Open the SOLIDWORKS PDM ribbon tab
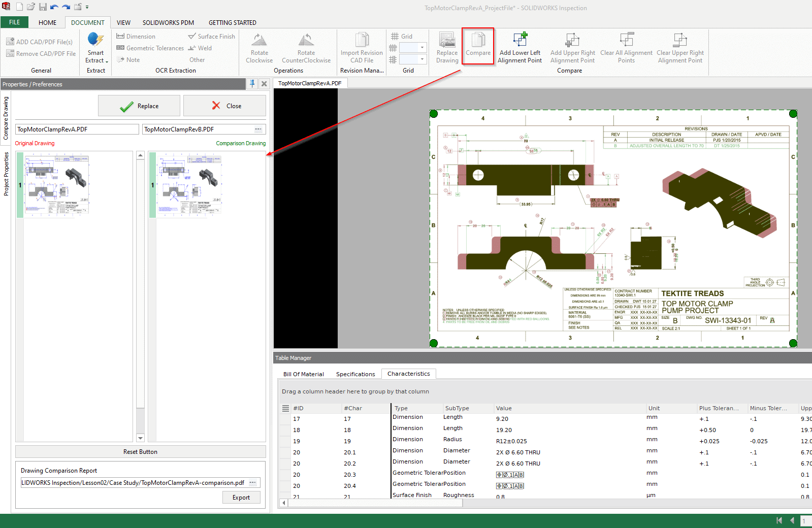This screenshot has height=528, width=812. point(168,22)
